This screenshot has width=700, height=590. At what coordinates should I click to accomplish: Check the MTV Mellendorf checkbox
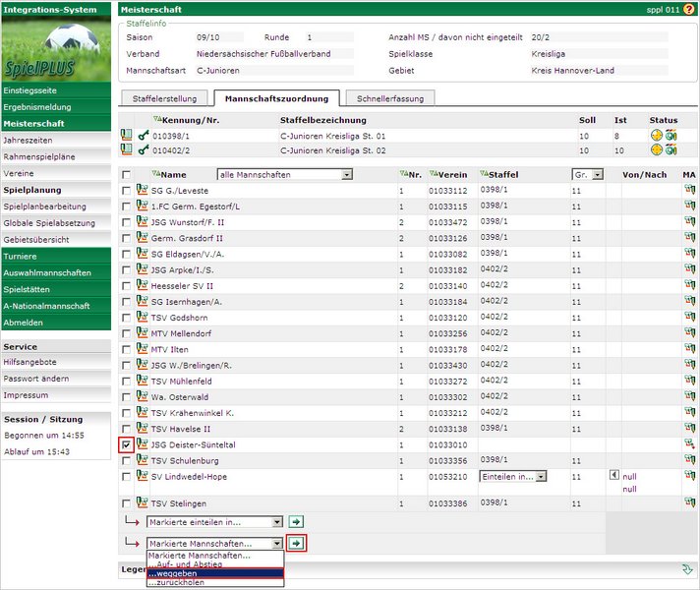(126, 333)
